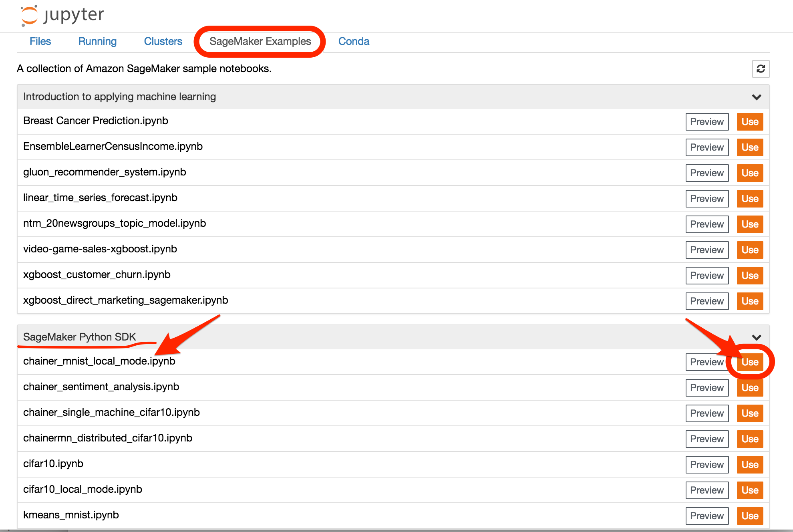Viewport: 793px width, 532px height.
Task: Use kmeans_mnist.ipynb notebook
Action: pos(750,516)
